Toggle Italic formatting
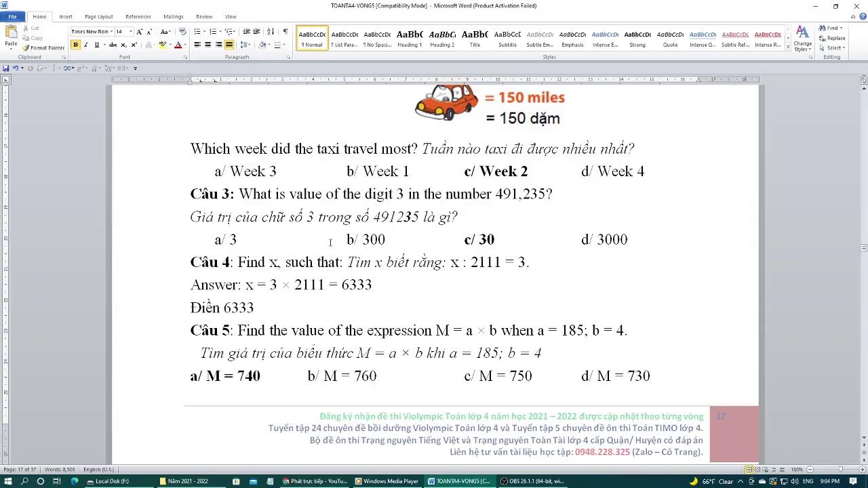The height and width of the screenshot is (488, 868). pyautogui.click(x=85, y=45)
